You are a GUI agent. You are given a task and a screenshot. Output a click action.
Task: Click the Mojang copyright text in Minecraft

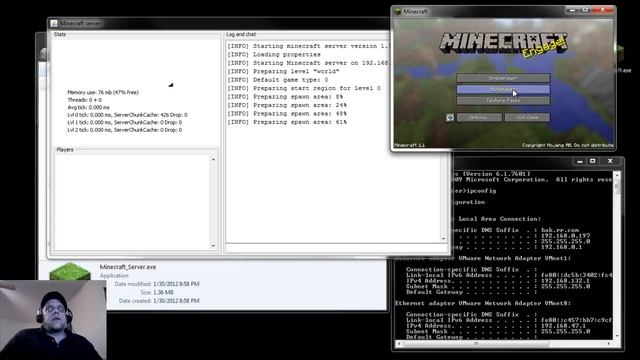coord(568,145)
